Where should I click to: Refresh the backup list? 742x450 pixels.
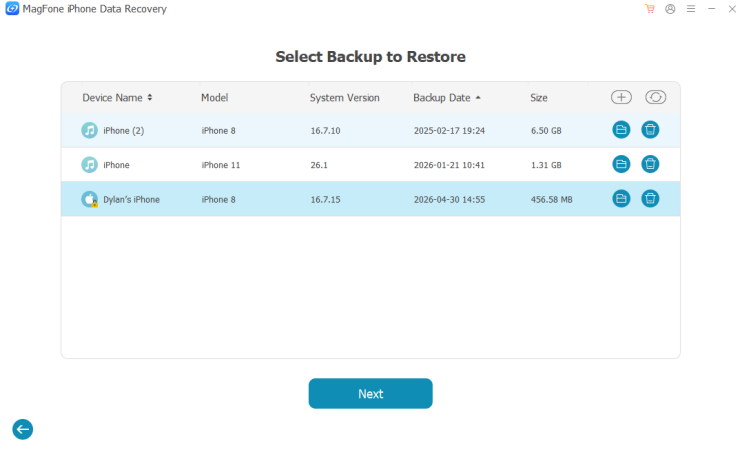pos(655,97)
